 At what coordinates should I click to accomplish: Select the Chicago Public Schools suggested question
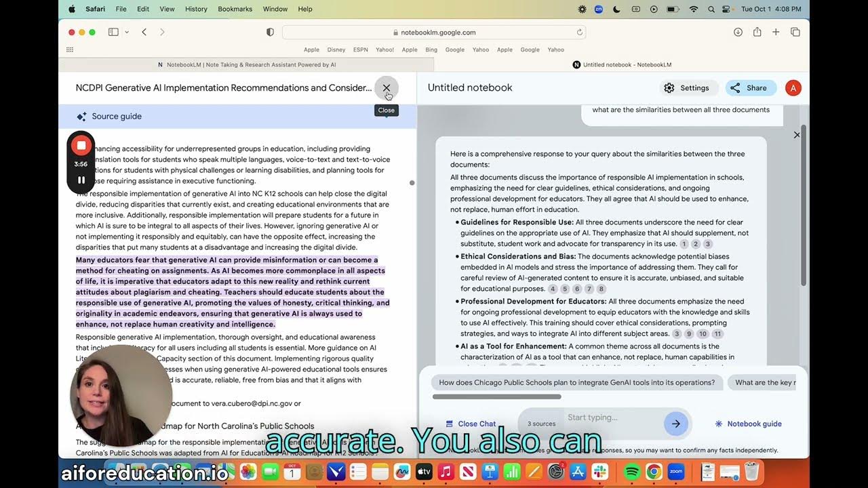pyautogui.click(x=577, y=382)
